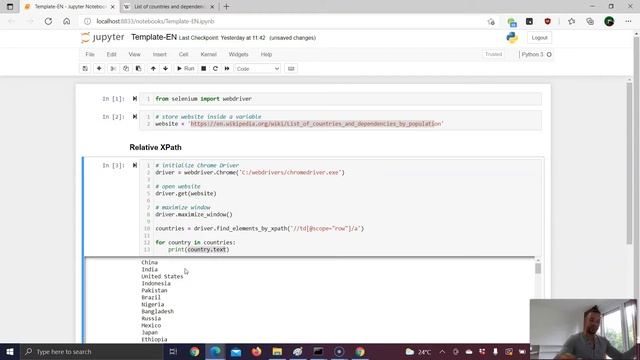640x360 pixels.
Task: Open Task View on the taskbar
Action: (173, 351)
